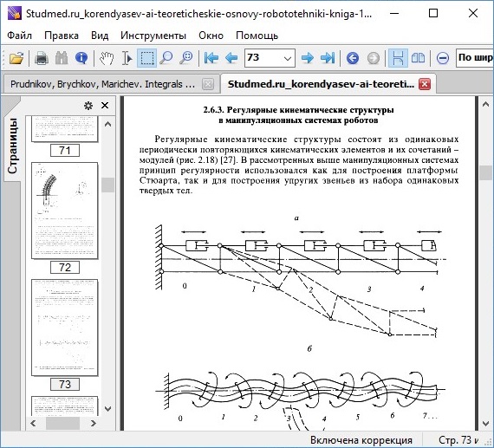
Task: Select the text selection cursor tool
Action: [x=127, y=58]
